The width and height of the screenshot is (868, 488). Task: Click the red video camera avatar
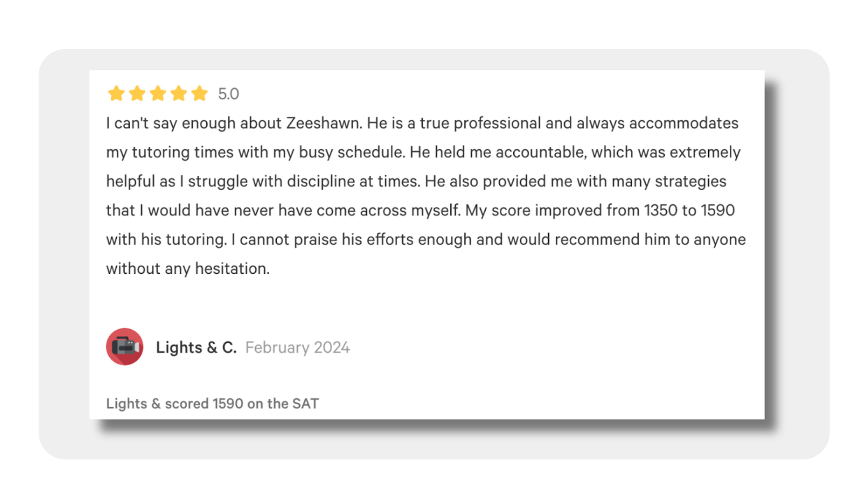(125, 347)
